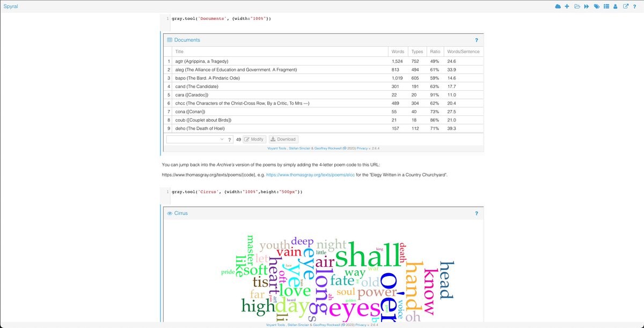
Task: Open Spyral help with the top question mark
Action: [634, 6]
